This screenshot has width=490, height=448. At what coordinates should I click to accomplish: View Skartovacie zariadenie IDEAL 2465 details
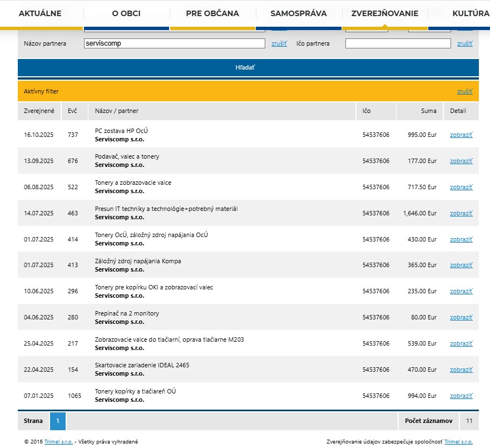pos(461,370)
